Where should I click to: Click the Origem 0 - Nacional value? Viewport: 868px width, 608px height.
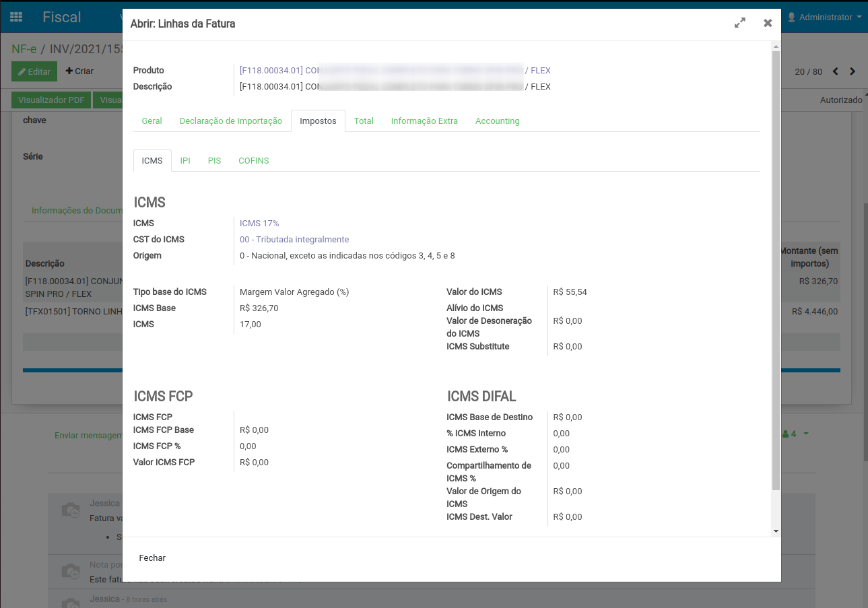point(347,255)
